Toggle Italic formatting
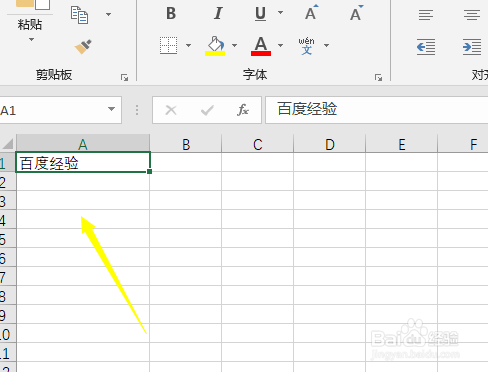The width and height of the screenshot is (488, 372). pyautogui.click(x=218, y=14)
